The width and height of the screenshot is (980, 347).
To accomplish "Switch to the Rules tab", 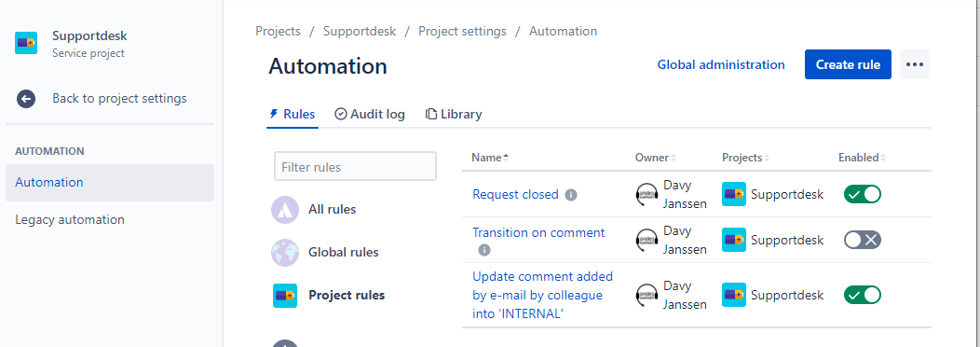I will click(x=292, y=114).
